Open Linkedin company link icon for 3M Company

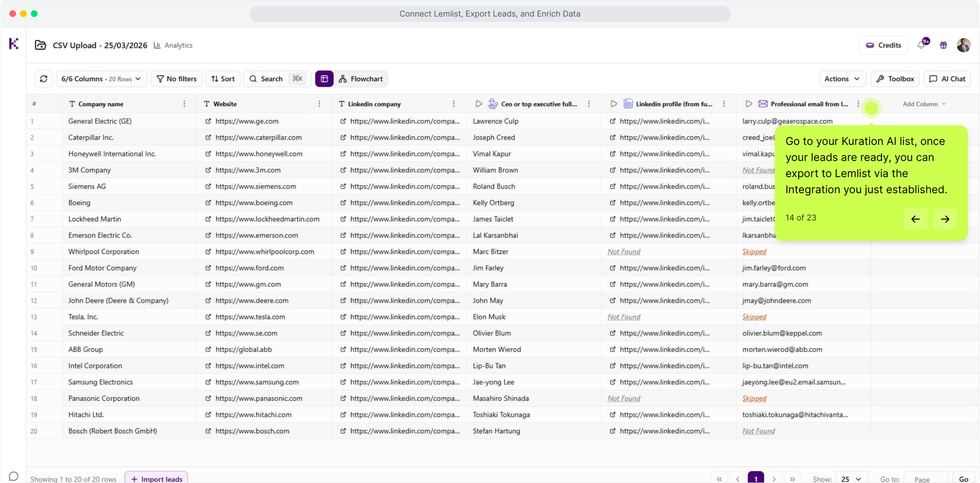pyautogui.click(x=343, y=170)
